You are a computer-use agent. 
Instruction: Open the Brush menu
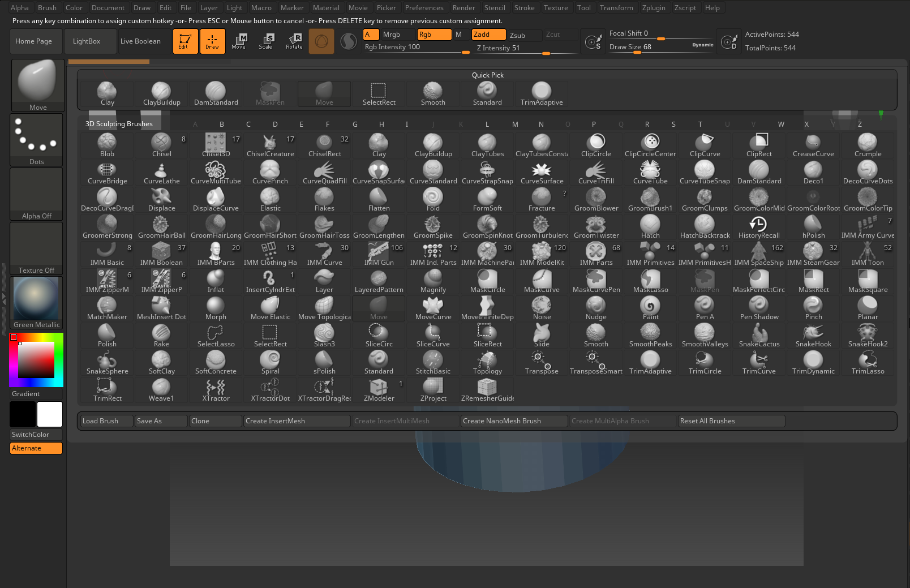pos(47,8)
